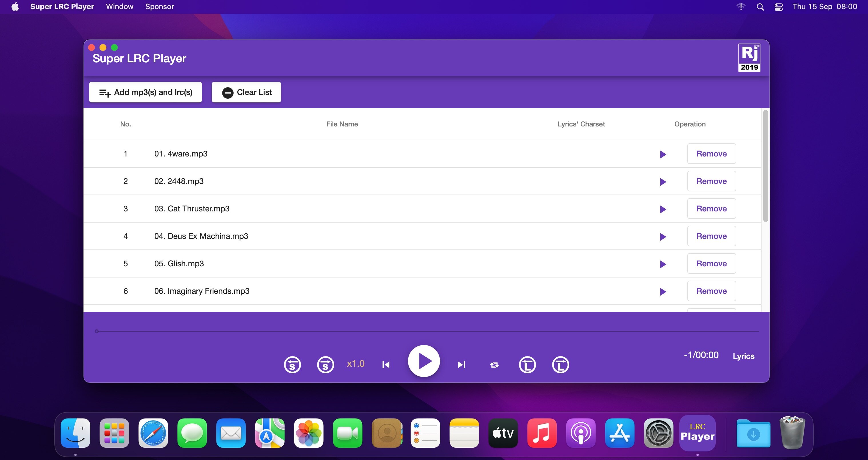
Task: Launch Safari from the dock
Action: (153, 433)
